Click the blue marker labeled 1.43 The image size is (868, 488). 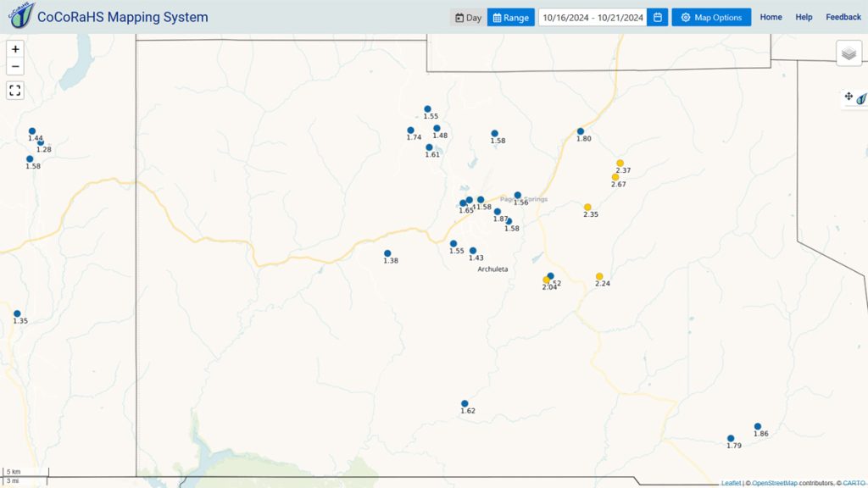473,251
